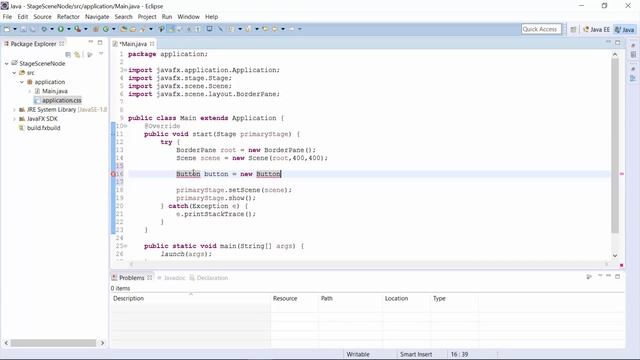Close the Package Explorer tab
This screenshot has height=360, width=640.
[62, 44]
